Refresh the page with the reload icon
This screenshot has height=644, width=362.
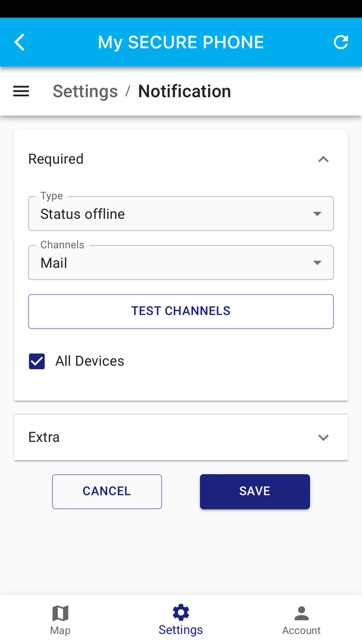click(x=341, y=42)
